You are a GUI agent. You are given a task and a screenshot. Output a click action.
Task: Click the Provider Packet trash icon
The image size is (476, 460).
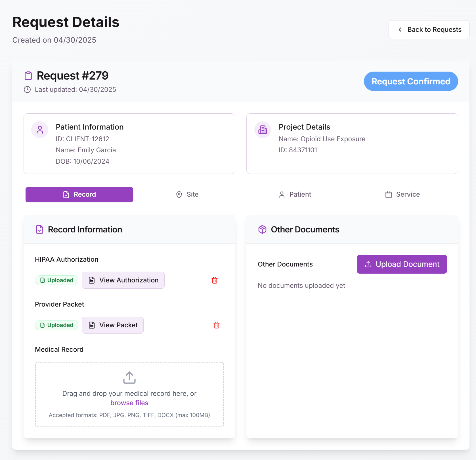[216, 325]
